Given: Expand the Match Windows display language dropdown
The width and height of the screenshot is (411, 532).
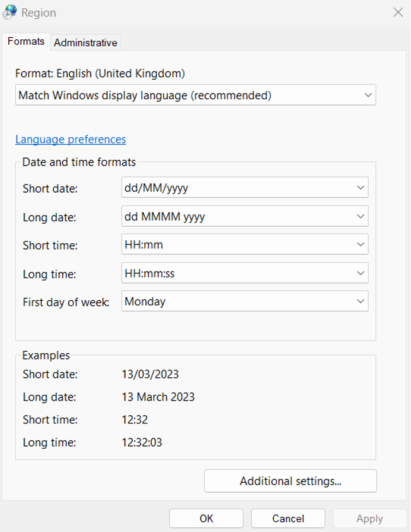Looking at the screenshot, I should click(195, 95).
